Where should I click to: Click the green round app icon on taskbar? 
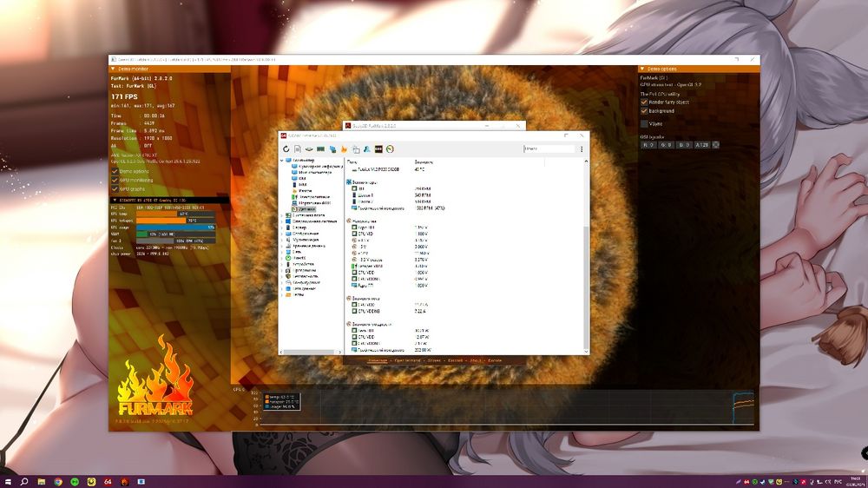tap(74, 482)
